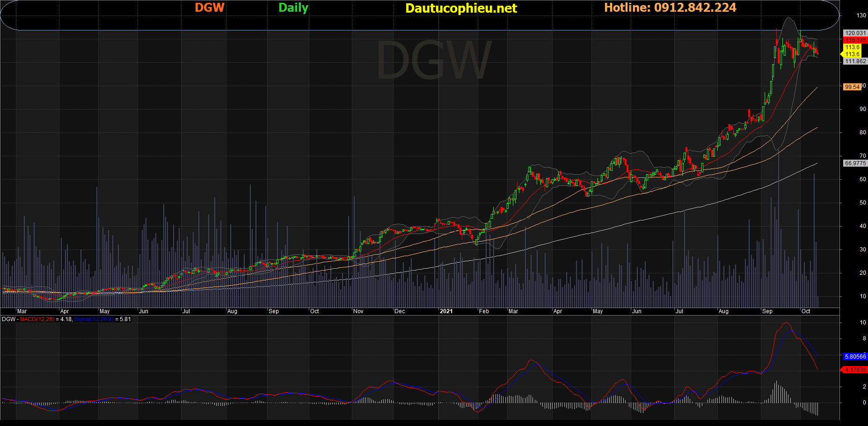Select the Dec marker on the time axis
The width and height of the screenshot is (868, 426).
point(400,311)
